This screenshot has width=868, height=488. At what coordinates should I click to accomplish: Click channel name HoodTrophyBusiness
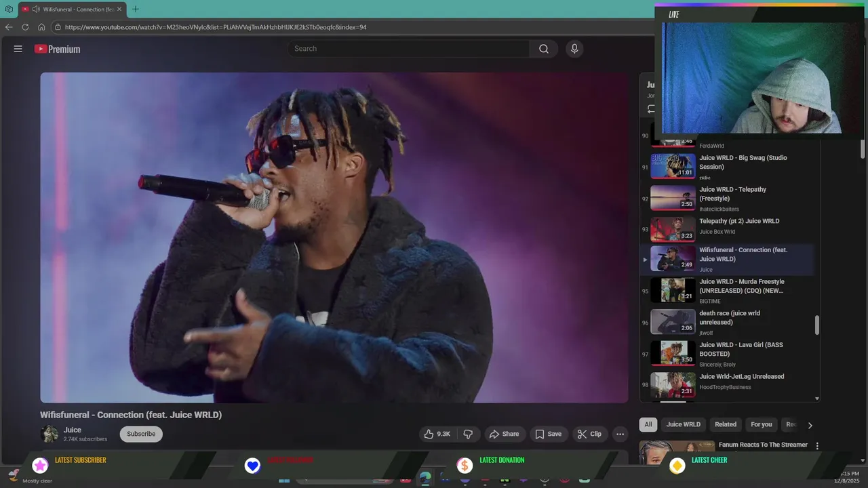725,387
